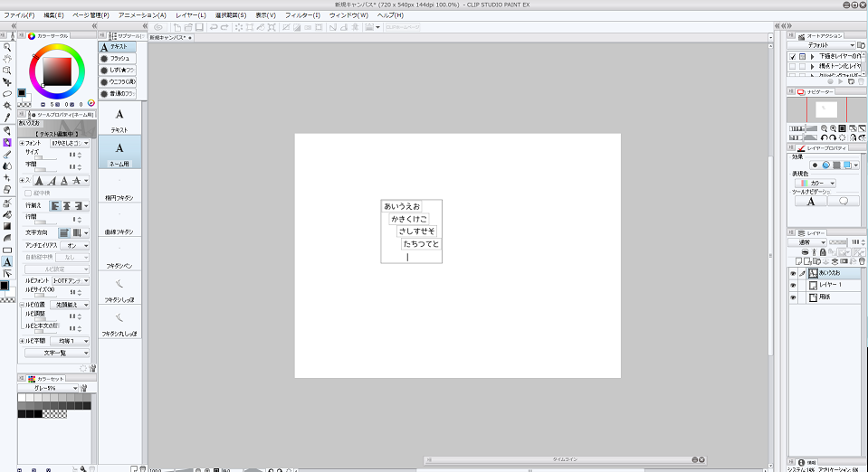Select the Text tool in toolbox
The image size is (868, 472).
point(7,261)
